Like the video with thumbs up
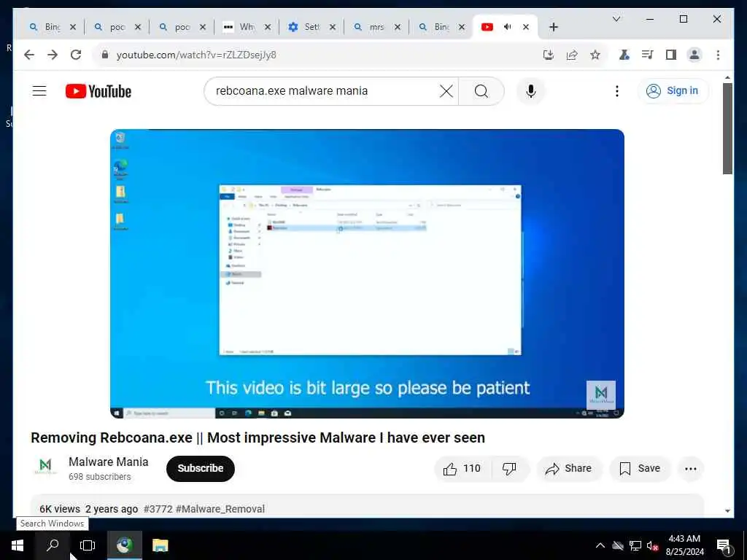747x560 pixels. 461,469
